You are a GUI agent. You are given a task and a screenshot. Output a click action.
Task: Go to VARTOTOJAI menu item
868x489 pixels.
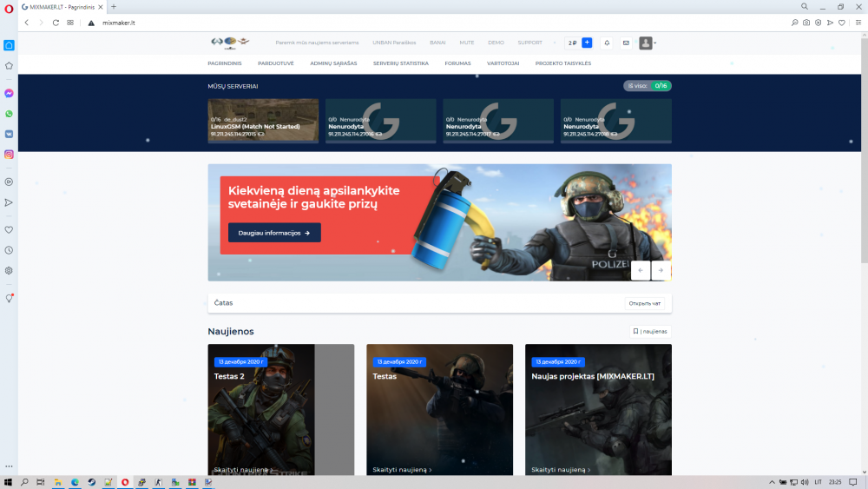(503, 63)
